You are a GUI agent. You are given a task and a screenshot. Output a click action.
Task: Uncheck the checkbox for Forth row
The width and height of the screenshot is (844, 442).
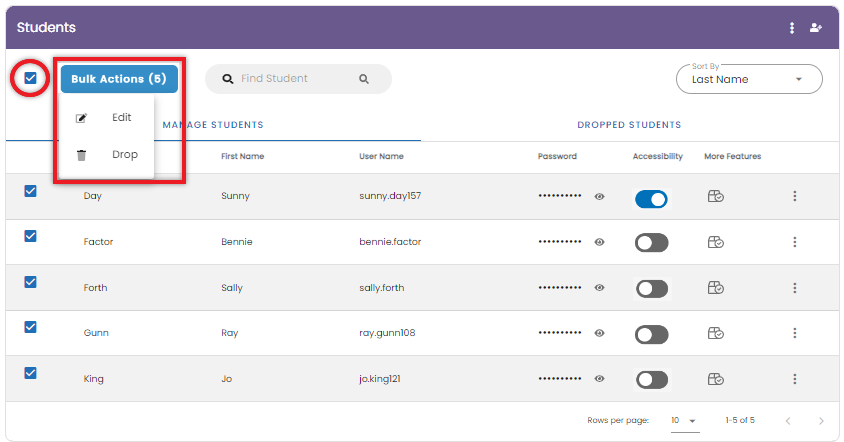tap(30, 282)
